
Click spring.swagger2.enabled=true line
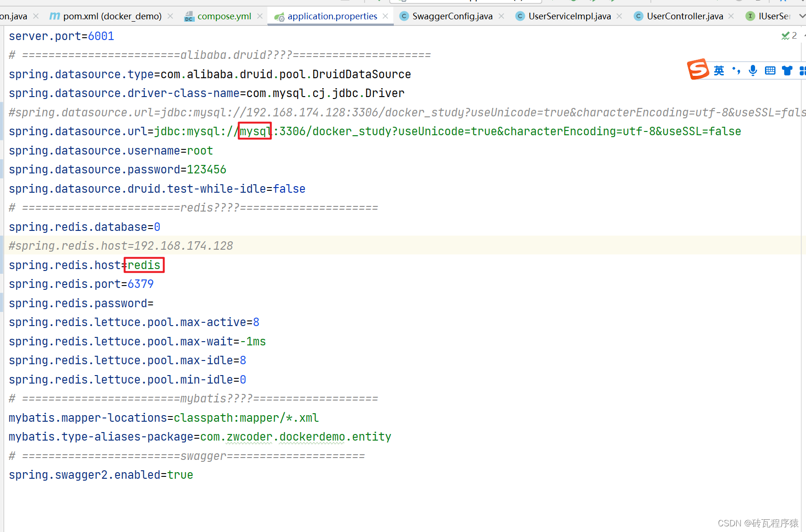[x=101, y=475]
